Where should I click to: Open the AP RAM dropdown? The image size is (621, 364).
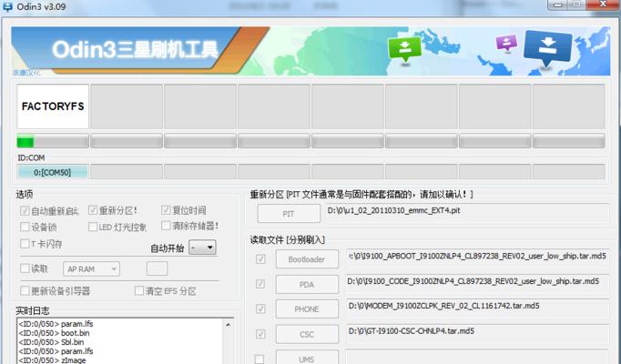(91, 269)
